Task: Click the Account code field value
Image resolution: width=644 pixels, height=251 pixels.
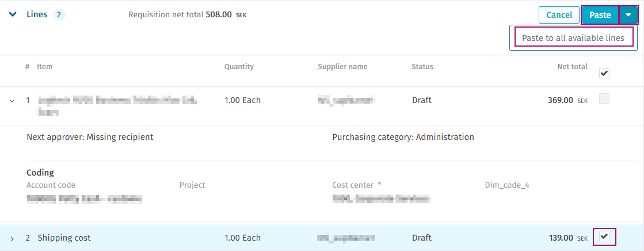Action: click(x=84, y=199)
